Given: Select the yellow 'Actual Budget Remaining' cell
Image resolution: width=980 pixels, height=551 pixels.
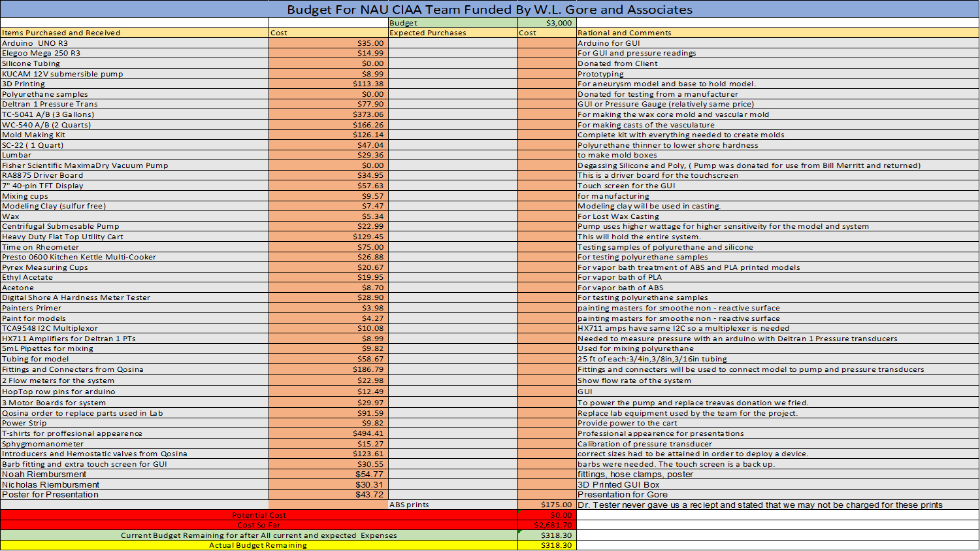Looking at the screenshot, I should tap(259, 545).
